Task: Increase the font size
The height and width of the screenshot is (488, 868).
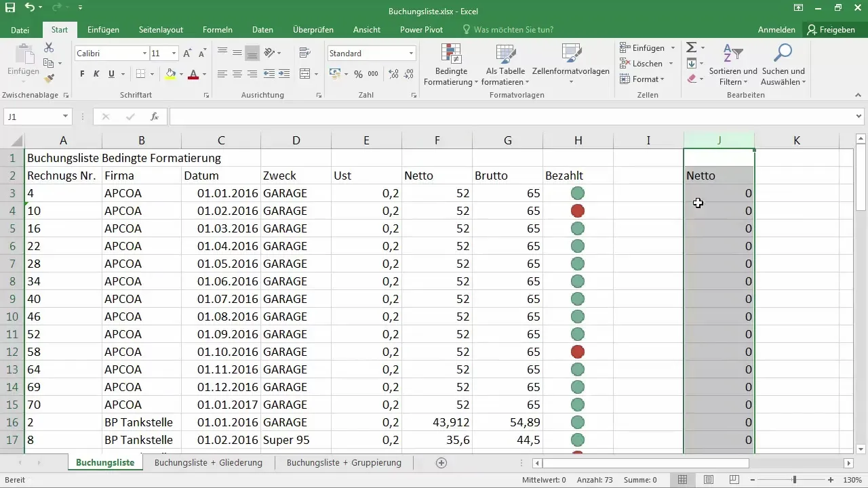Action: coord(187,54)
